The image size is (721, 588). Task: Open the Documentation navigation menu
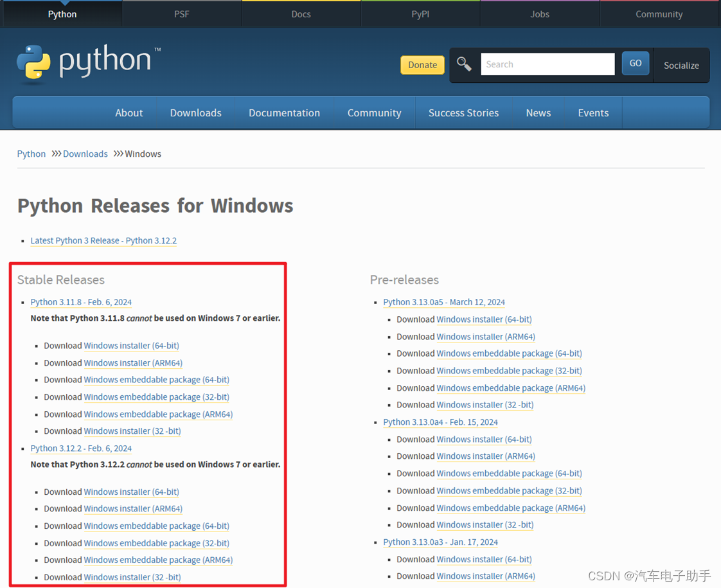(x=284, y=112)
